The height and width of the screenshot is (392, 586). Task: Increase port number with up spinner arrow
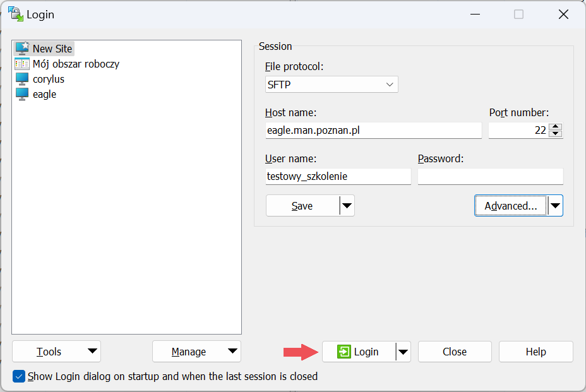pos(556,127)
